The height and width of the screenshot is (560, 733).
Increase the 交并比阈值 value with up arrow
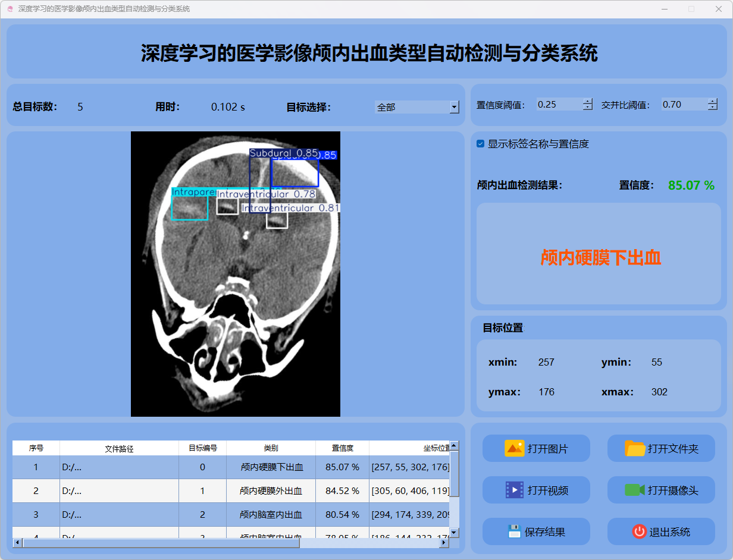713,102
